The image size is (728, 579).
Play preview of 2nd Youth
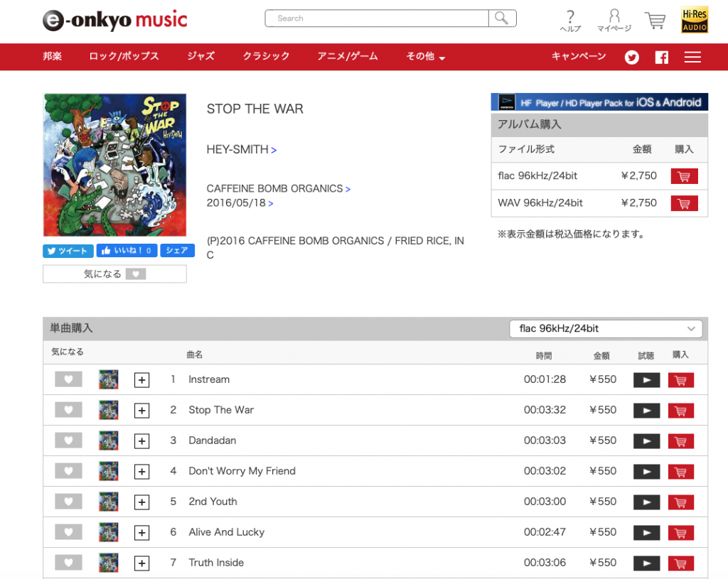pyautogui.click(x=646, y=502)
